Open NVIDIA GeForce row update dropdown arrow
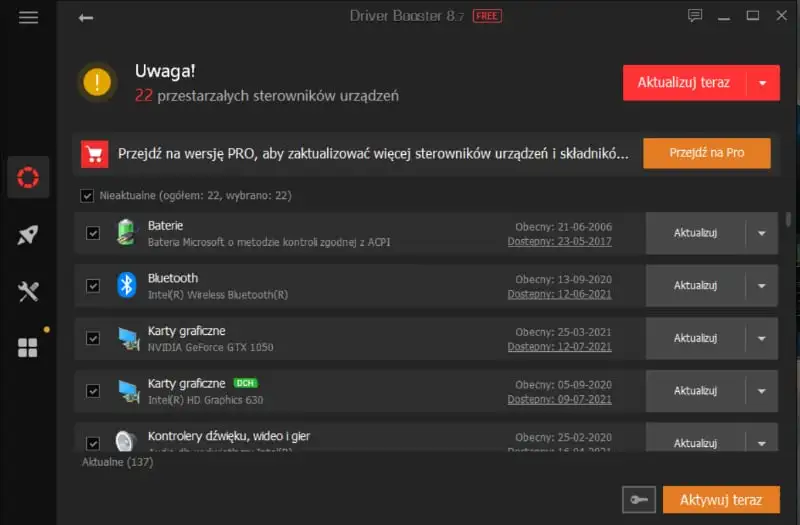The width and height of the screenshot is (800, 525). [x=762, y=338]
